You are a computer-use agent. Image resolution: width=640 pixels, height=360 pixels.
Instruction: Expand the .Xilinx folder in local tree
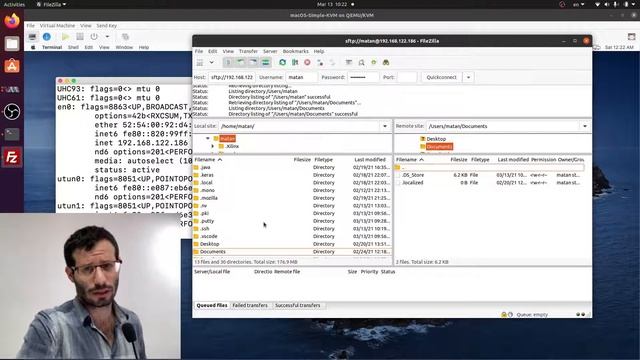213,146
